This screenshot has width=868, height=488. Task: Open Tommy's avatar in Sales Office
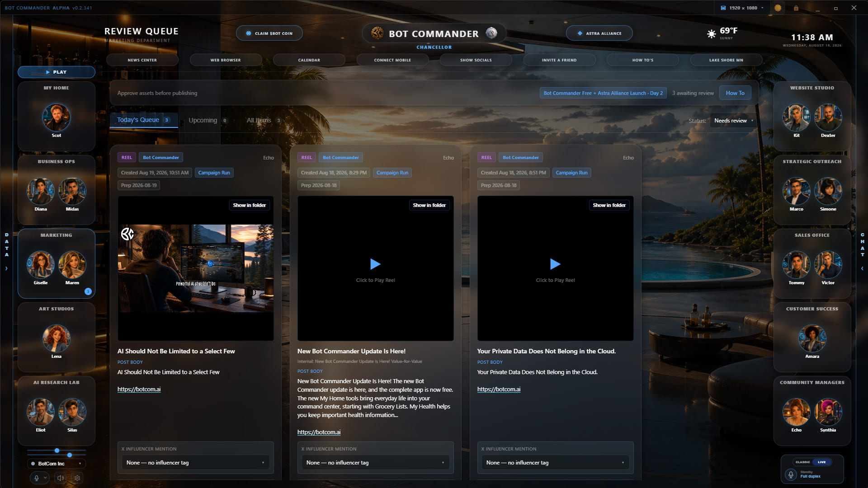[797, 265]
